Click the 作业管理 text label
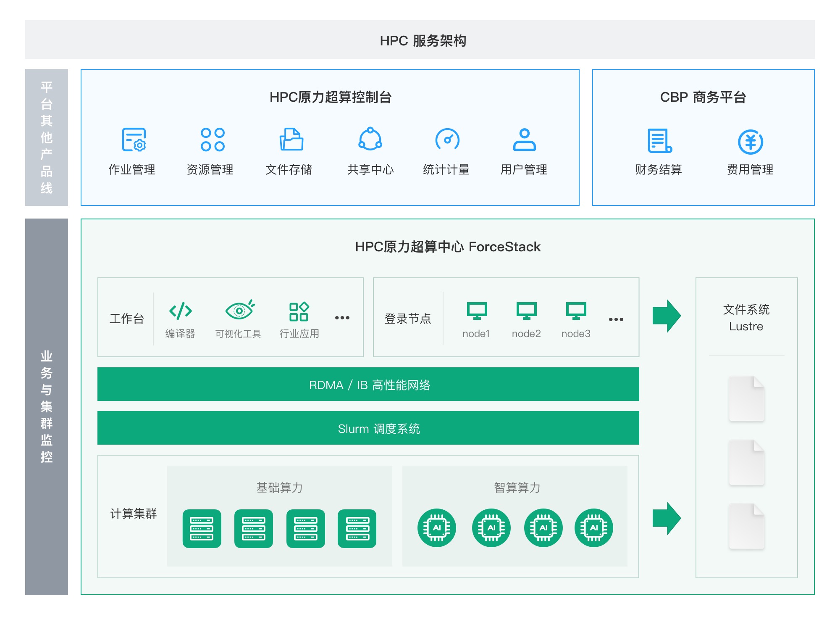Viewport: 840px width, 622px height. 132,169
